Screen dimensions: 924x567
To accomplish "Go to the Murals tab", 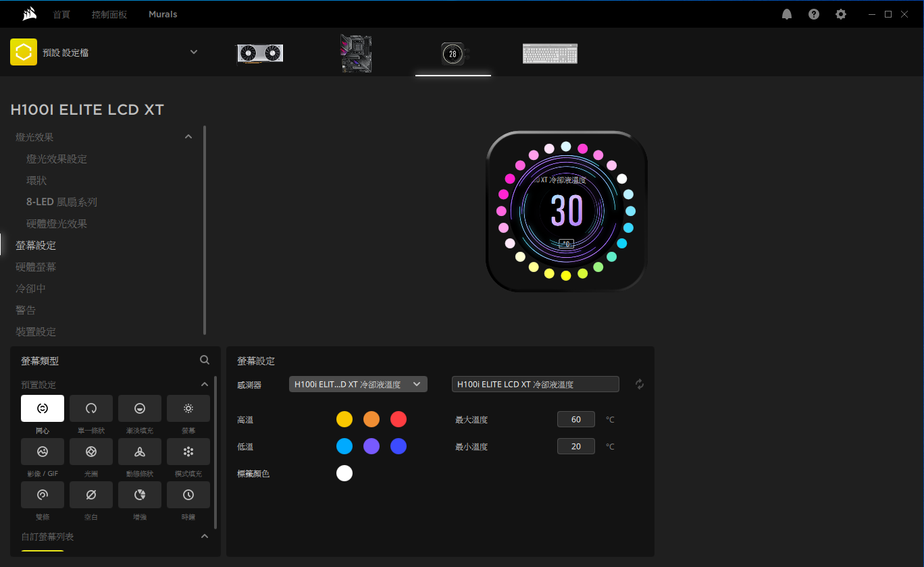I will tap(163, 14).
